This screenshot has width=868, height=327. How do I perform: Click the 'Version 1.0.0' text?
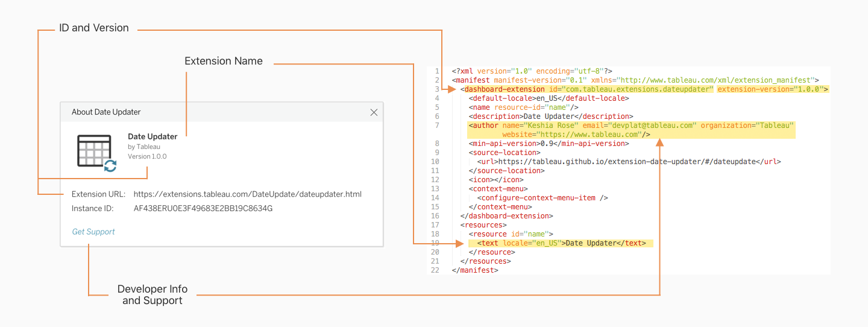(x=147, y=156)
